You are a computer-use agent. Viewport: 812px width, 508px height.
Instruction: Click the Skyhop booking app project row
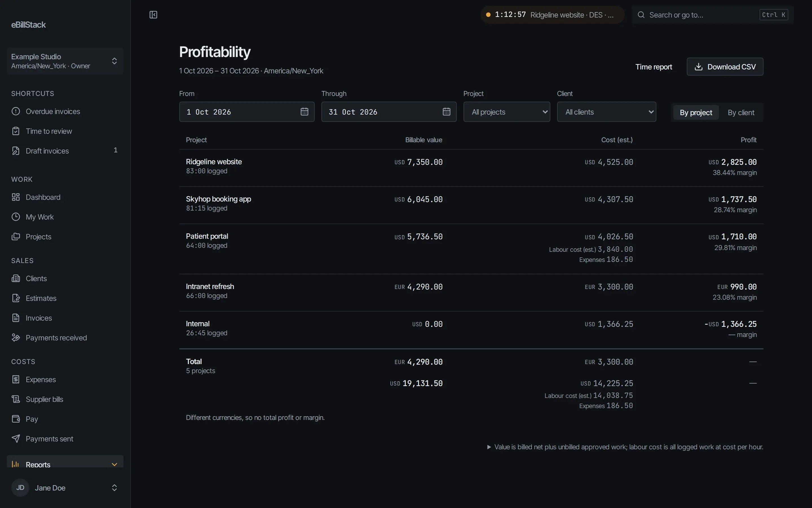pyautogui.click(x=471, y=205)
